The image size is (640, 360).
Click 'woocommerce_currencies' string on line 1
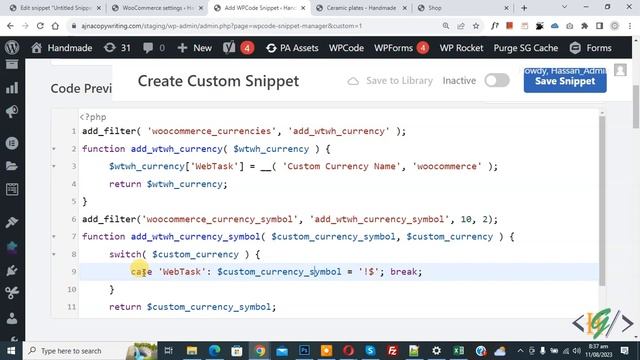[211, 131]
